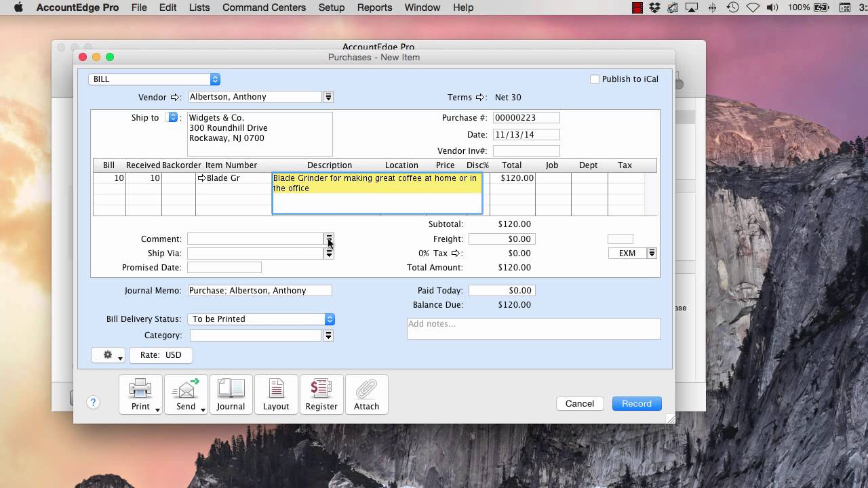Viewport: 868px width, 488px height.
Task: Open the Edit menu
Action: [x=167, y=7]
